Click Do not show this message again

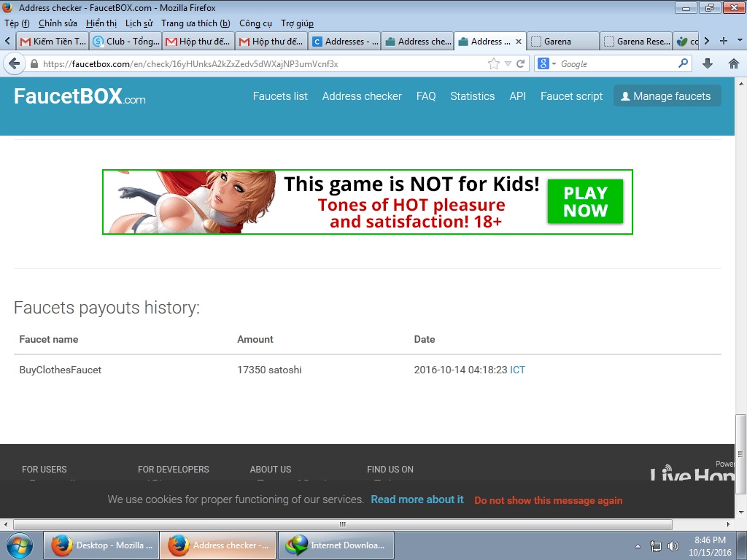pyautogui.click(x=549, y=500)
